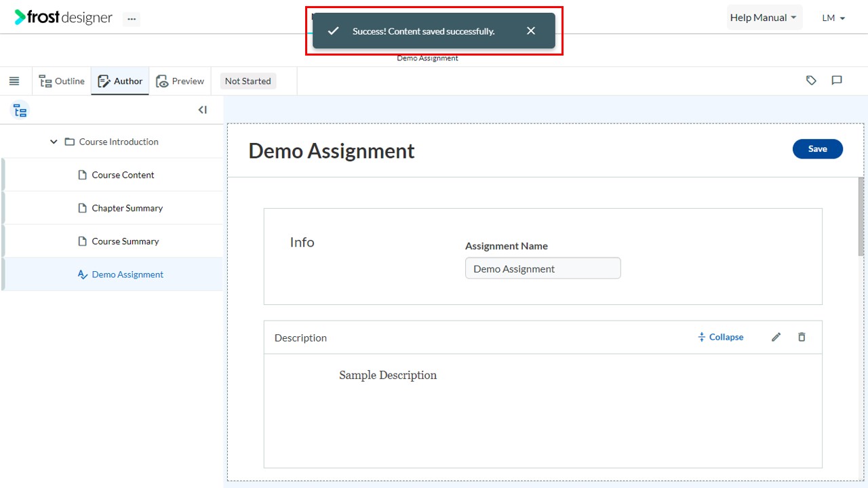
Task: Click the Demo Assignment heading
Action: click(x=332, y=150)
